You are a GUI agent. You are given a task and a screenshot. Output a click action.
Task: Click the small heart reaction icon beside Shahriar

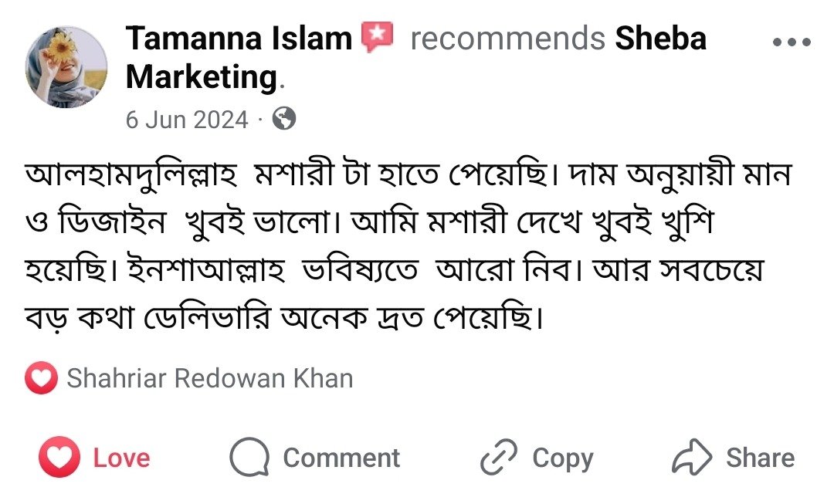[41, 378]
